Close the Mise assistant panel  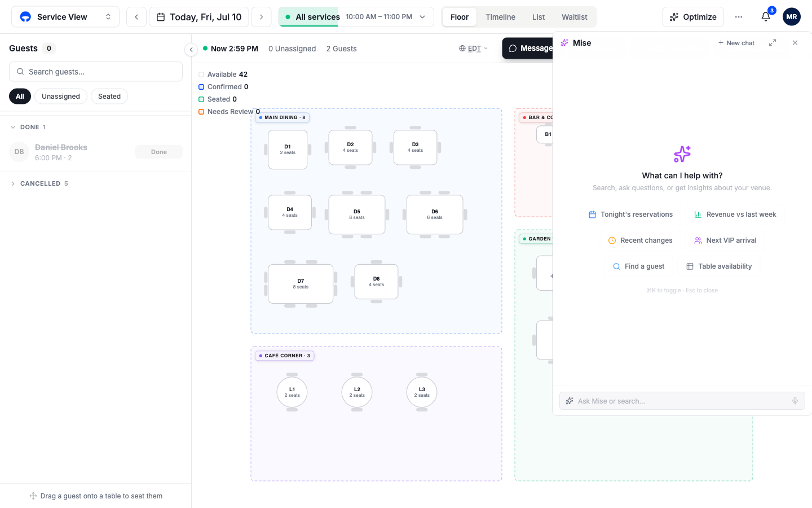(795, 43)
